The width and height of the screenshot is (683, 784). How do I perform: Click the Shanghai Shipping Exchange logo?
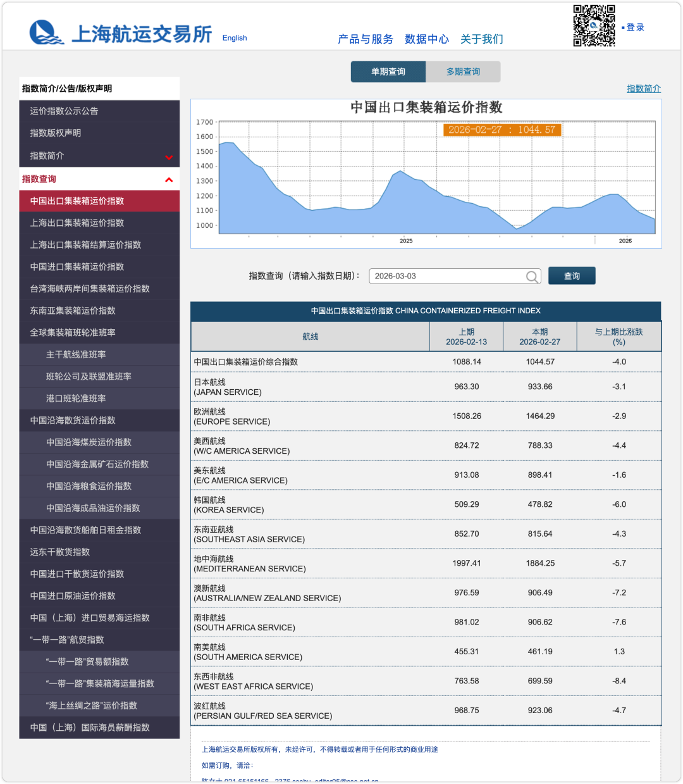pyautogui.click(x=120, y=33)
